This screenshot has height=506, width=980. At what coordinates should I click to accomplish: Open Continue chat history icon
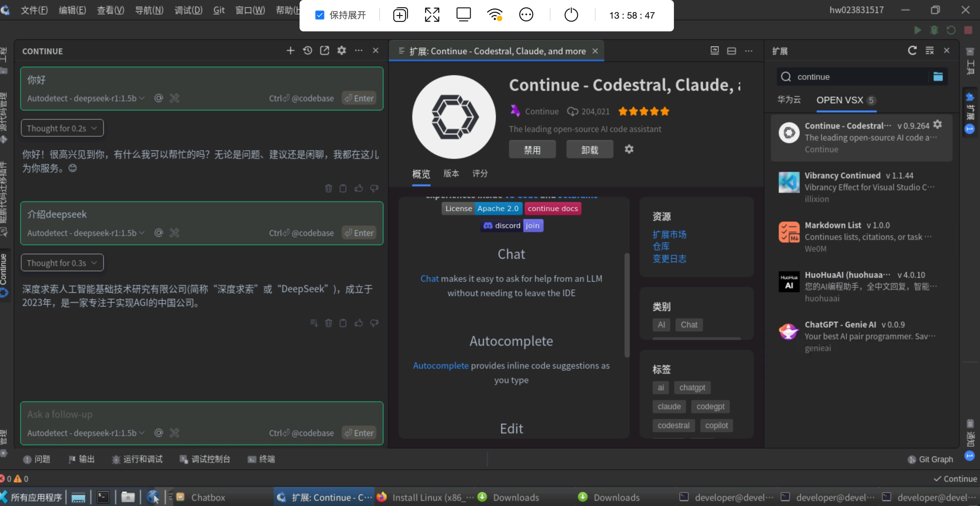(307, 51)
